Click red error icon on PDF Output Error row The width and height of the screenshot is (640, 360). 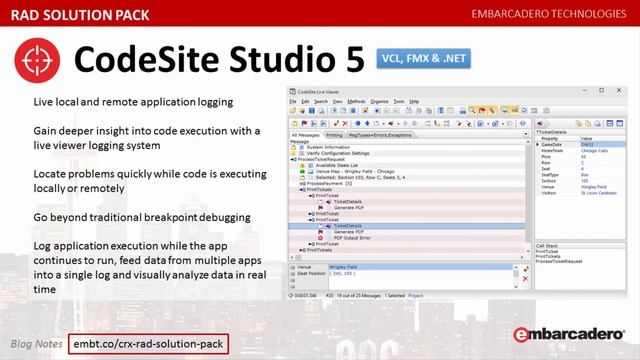coord(320,238)
